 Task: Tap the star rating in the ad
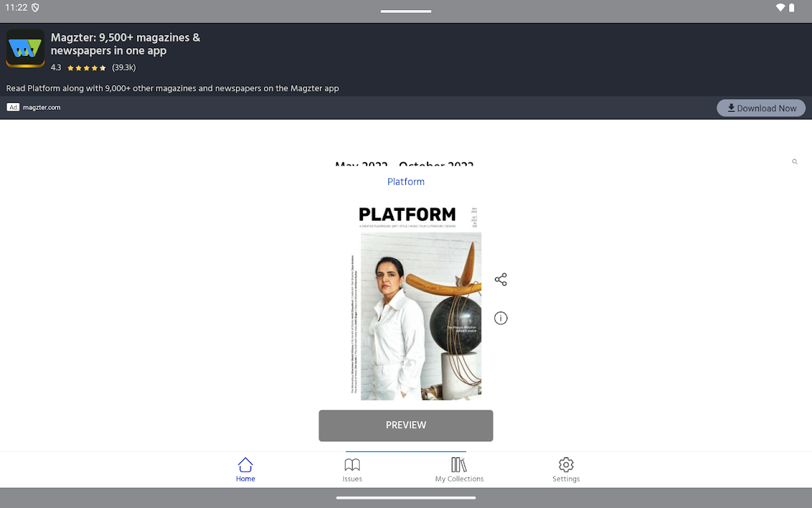(86, 68)
